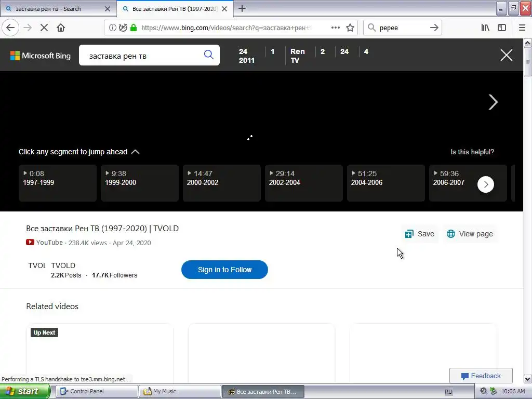Close the Bing video overlay
Viewport: 532px width, 399px height.
click(x=506, y=55)
